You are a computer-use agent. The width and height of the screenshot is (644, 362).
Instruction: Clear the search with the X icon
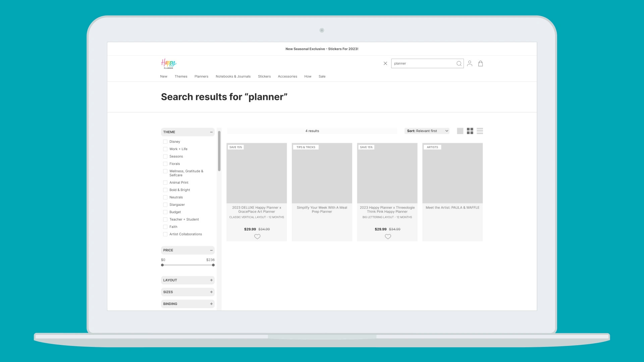click(385, 63)
